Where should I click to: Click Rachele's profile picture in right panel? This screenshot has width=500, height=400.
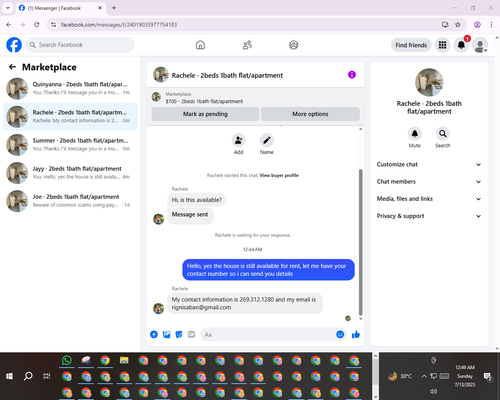click(x=429, y=82)
